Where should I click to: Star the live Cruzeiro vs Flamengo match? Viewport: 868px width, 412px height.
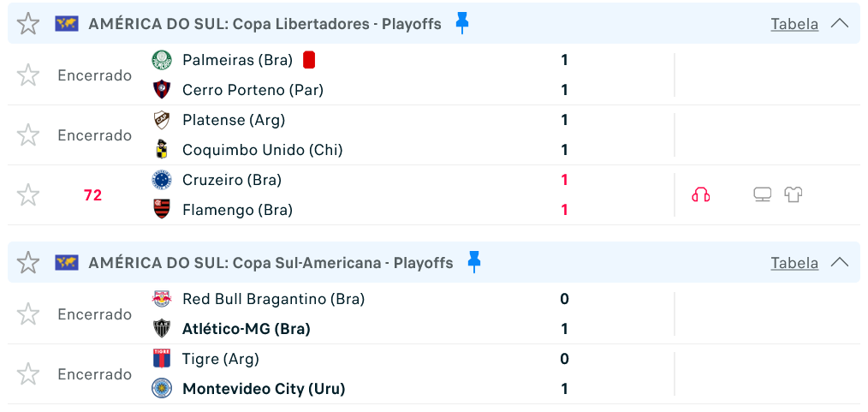[27, 195]
